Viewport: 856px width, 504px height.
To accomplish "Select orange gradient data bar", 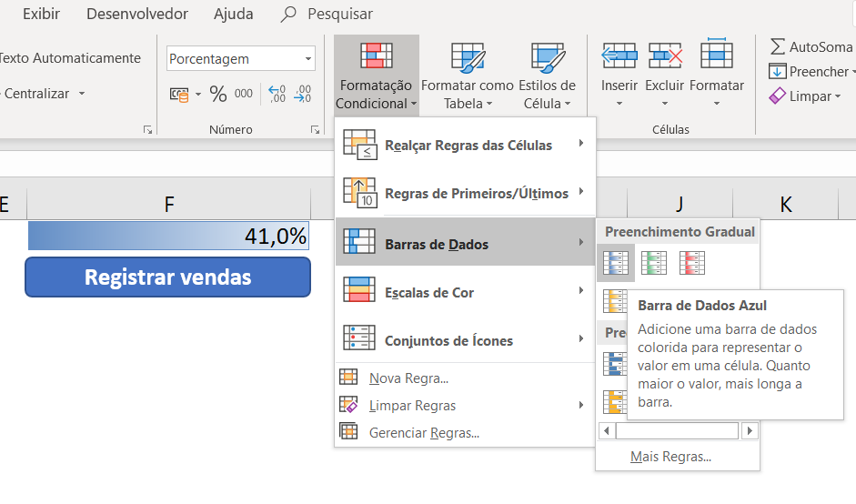I will pyautogui.click(x=614, y=301).
